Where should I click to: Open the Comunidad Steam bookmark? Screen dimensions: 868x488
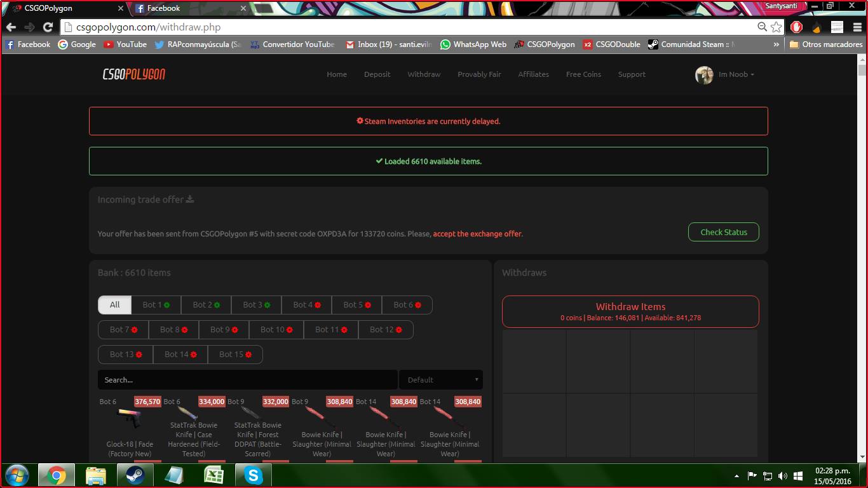coord(691,44)
